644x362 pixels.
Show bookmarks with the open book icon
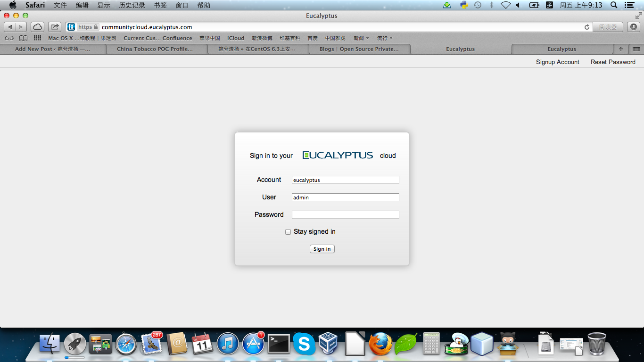tap(23, 38)
